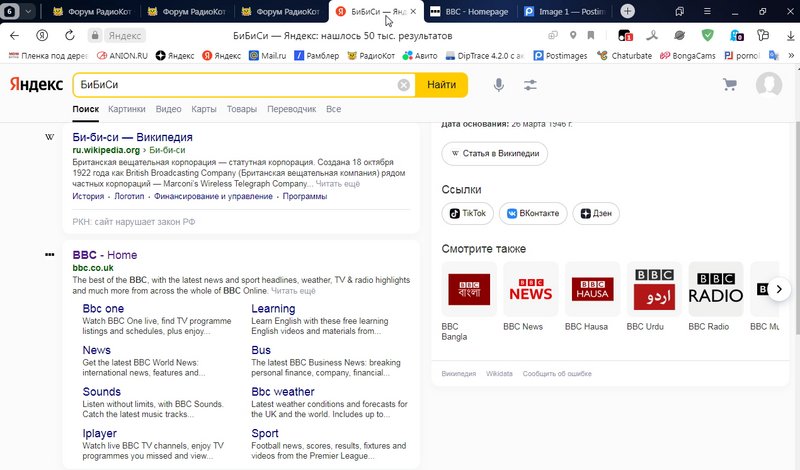800x470 pixels.
Task: Open the ВКонтакте link chip
Action: (533, 213)
